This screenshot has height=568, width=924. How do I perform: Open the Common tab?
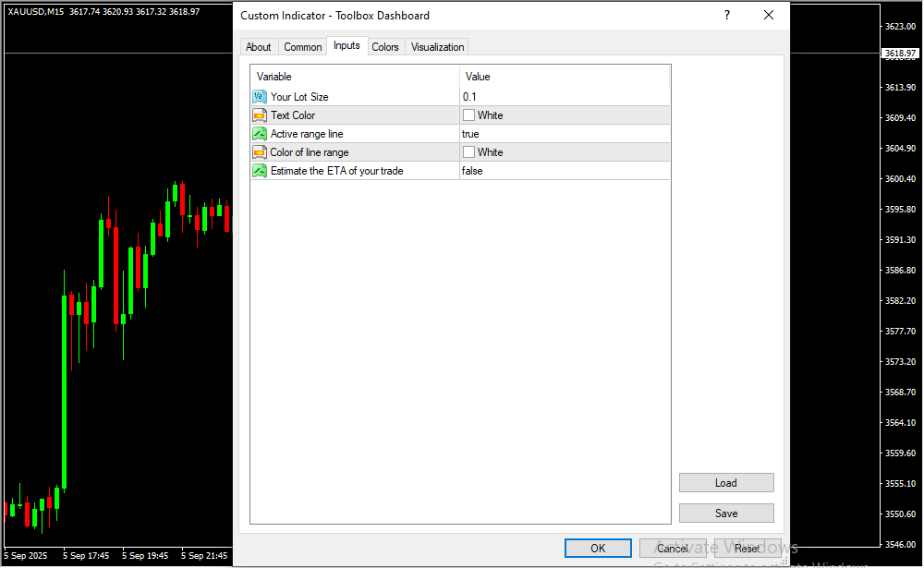click(303, 47)
